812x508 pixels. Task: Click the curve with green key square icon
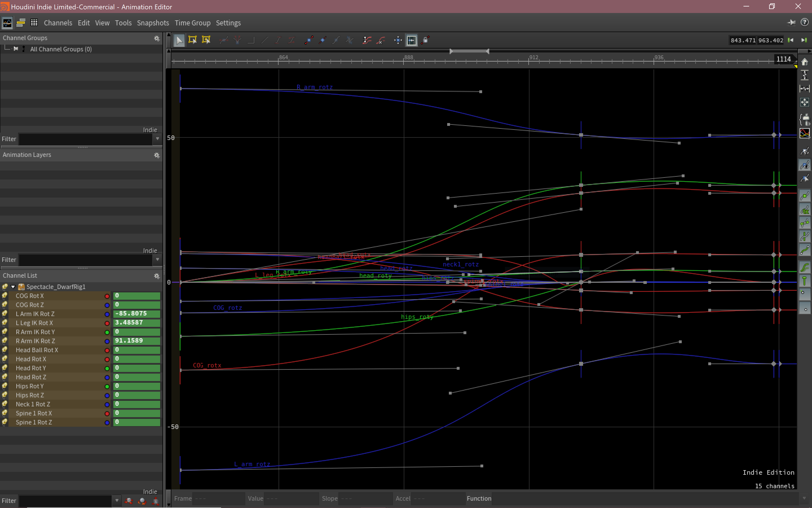pos(805,196)
